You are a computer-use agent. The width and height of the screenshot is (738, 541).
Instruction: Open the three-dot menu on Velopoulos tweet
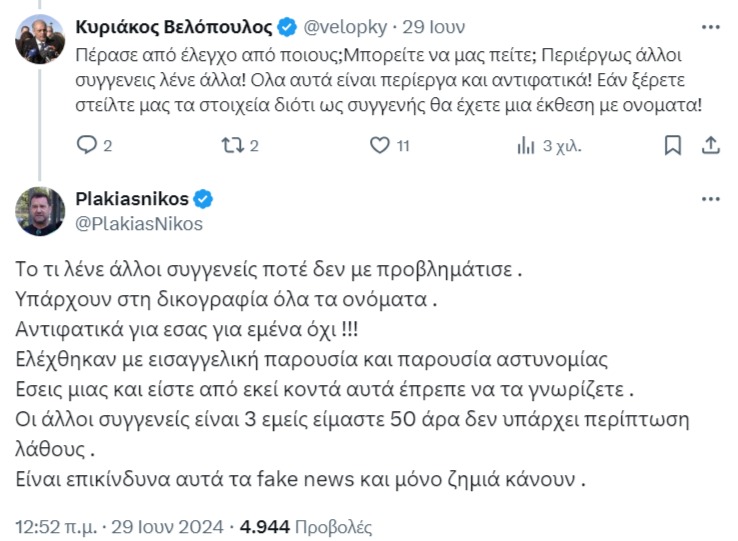pyautogui.click(x=711, y=27)
